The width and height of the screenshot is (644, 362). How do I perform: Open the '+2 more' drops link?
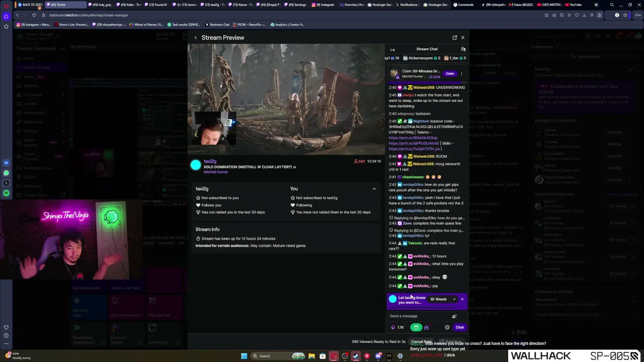[434, 76]
